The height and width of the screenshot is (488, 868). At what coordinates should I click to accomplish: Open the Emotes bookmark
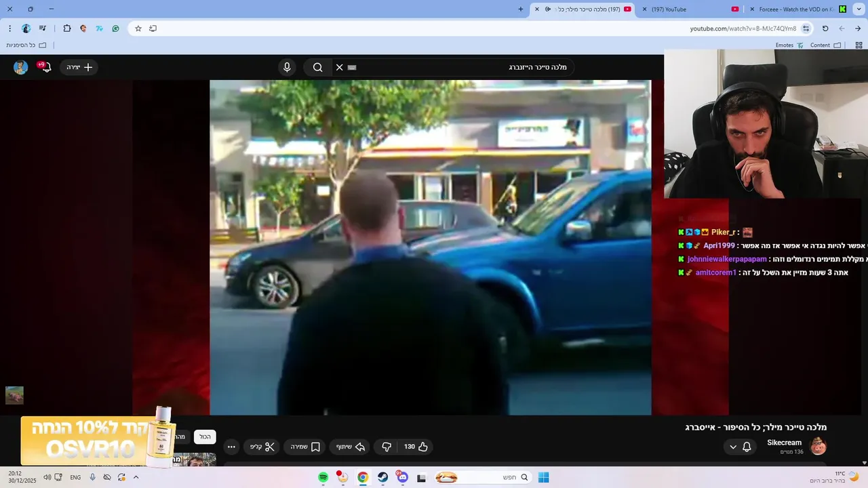tap(789, 45)
